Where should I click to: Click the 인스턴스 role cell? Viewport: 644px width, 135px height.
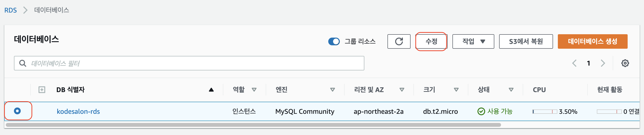point(244,111)
